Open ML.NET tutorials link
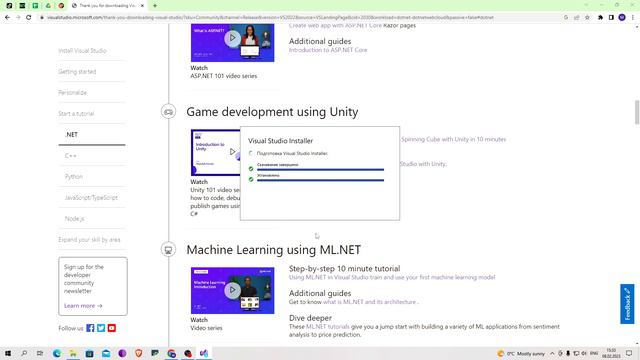 (x=328, y=327)
